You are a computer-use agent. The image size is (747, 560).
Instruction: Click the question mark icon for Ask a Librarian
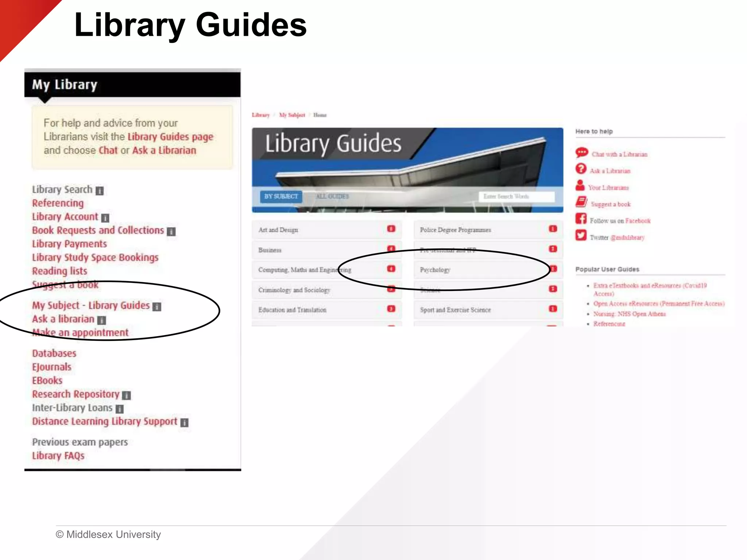(x=581, y=169)
